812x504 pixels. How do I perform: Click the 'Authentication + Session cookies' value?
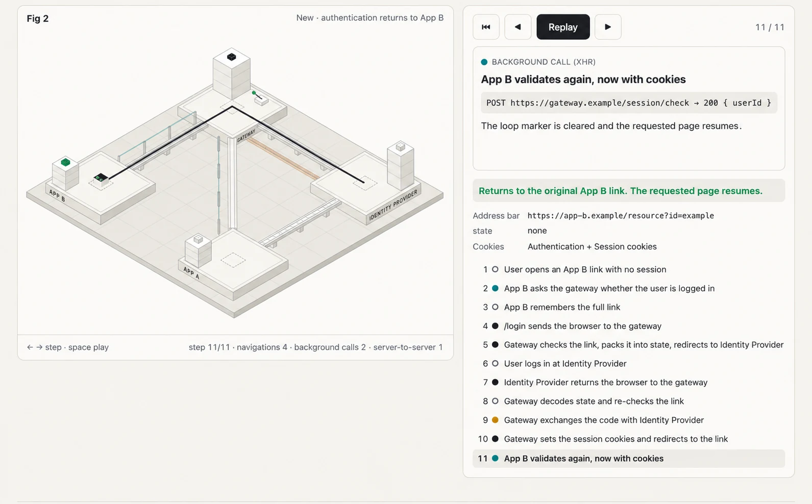point(592,247)
